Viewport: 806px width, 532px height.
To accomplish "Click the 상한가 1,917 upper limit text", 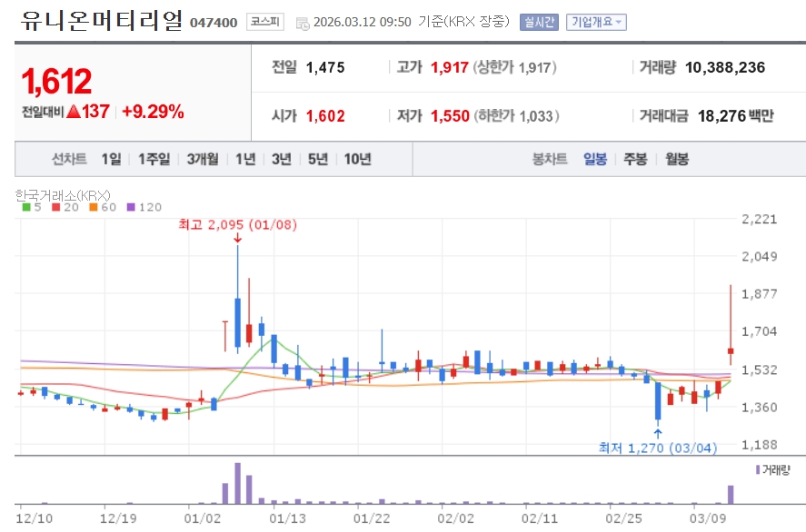I will point(514,67).
